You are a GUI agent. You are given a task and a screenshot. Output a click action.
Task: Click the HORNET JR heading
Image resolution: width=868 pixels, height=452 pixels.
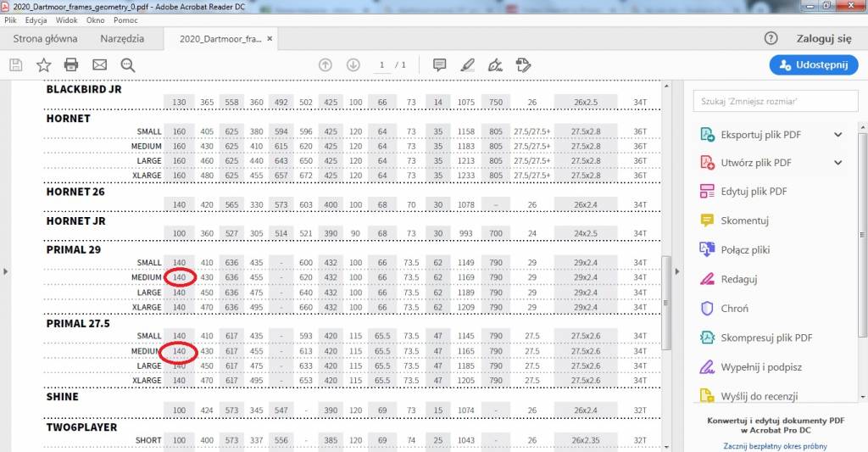click(75, 221)
